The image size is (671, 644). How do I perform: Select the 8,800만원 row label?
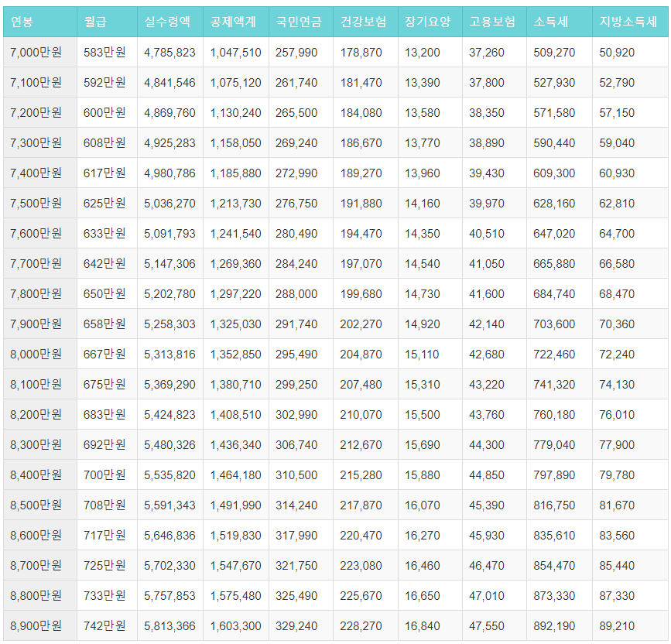[x=40, y=595]
